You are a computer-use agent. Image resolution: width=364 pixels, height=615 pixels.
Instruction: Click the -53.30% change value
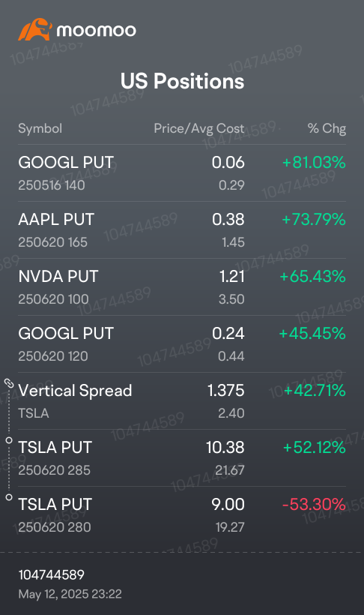tap(314, 505)
